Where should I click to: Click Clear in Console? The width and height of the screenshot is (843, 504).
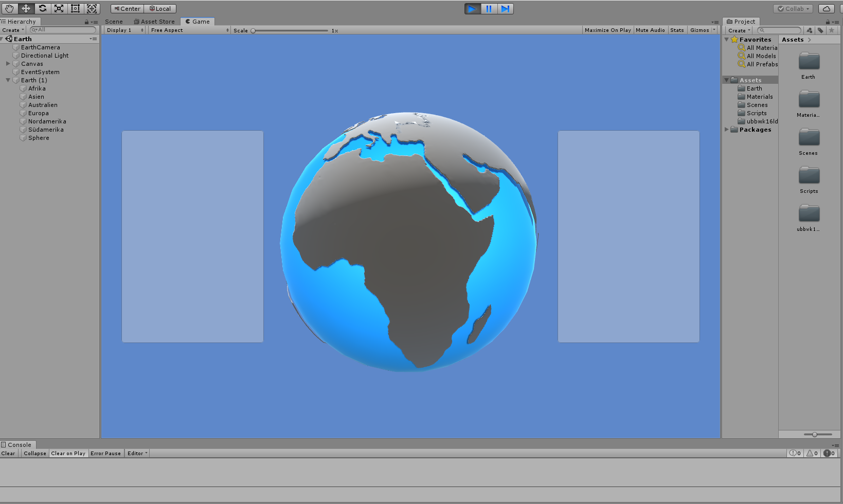click(x=9, y=453)
